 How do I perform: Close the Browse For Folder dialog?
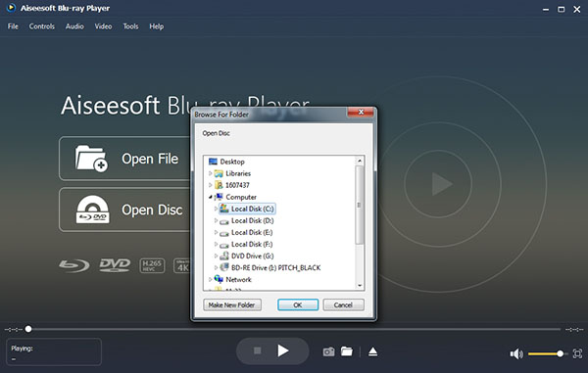pos(361,112)
